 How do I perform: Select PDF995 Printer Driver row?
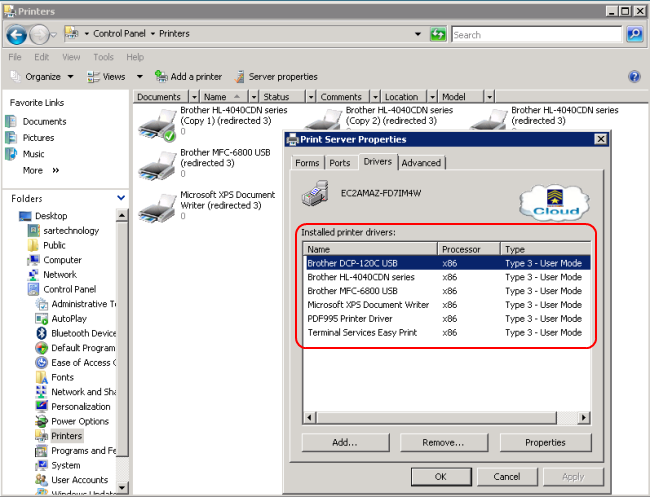[447, 319]
